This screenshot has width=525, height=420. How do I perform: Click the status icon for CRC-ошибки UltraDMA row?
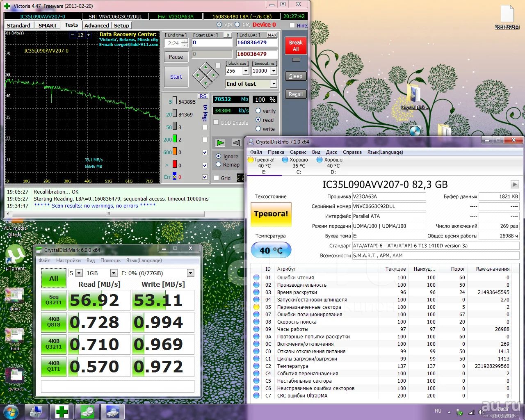coord(256,395)
